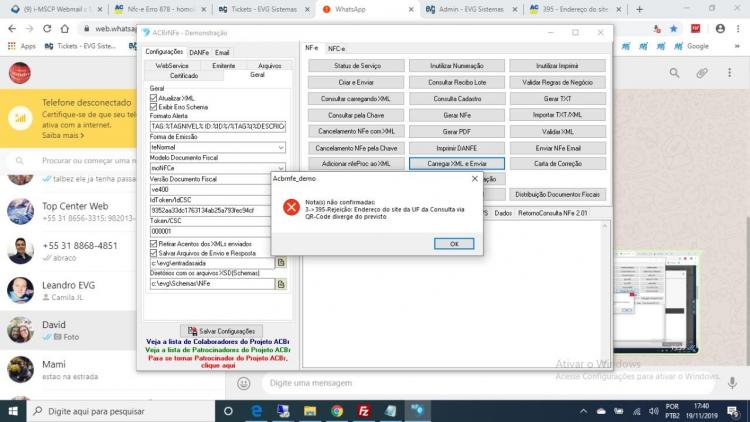
Task: Click Saiba mais link in WhatsApp banner
Action: [63, 135]
